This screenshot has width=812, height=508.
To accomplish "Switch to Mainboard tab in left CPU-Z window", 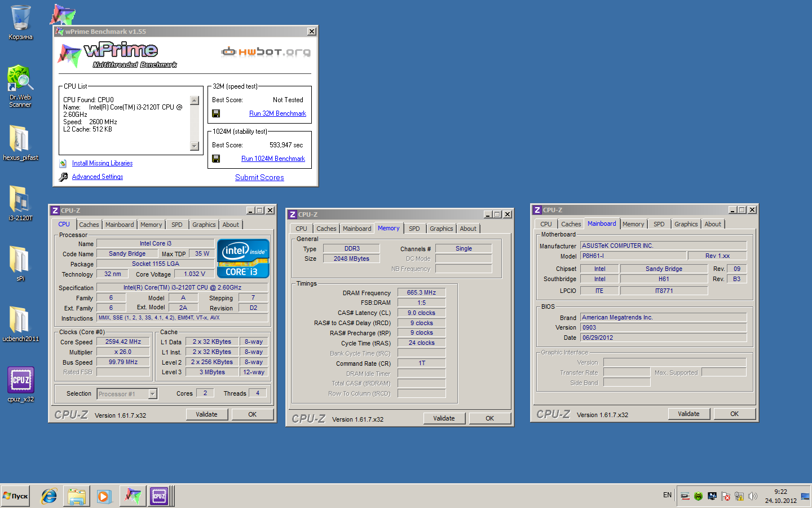I will [120, 225].
